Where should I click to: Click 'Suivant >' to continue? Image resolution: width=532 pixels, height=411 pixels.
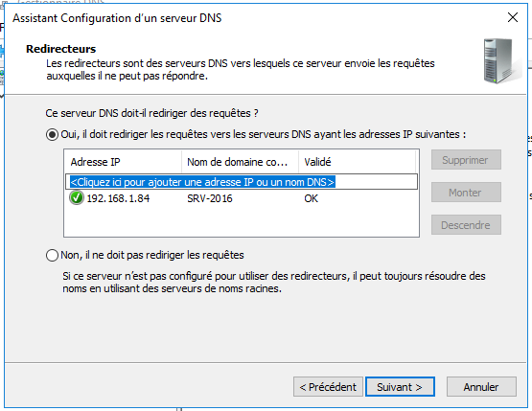(x=400, y=387)
